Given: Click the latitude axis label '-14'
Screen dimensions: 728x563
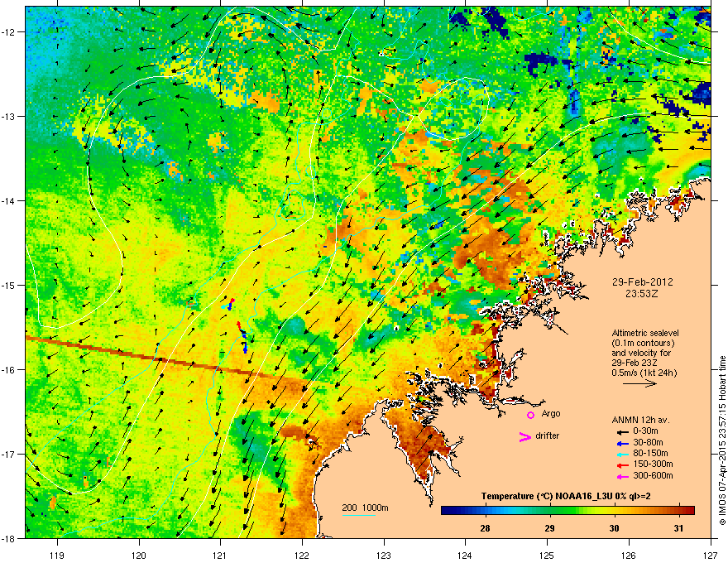Looking at the screenshot, I should click(9, 200).
